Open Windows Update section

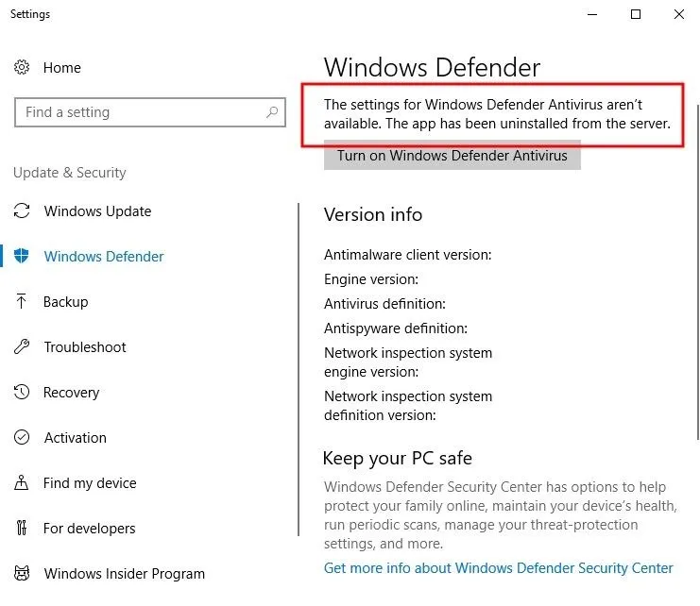pos(97,210)
